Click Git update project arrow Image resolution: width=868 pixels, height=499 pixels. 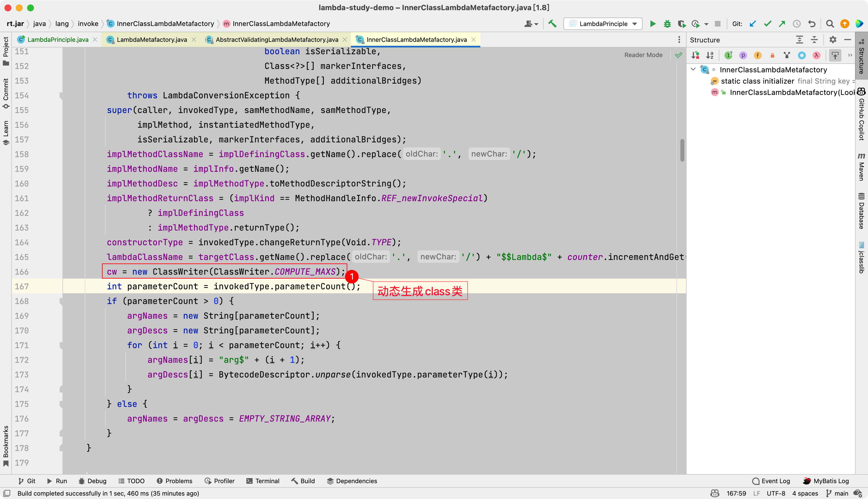[x=753, y=24]
